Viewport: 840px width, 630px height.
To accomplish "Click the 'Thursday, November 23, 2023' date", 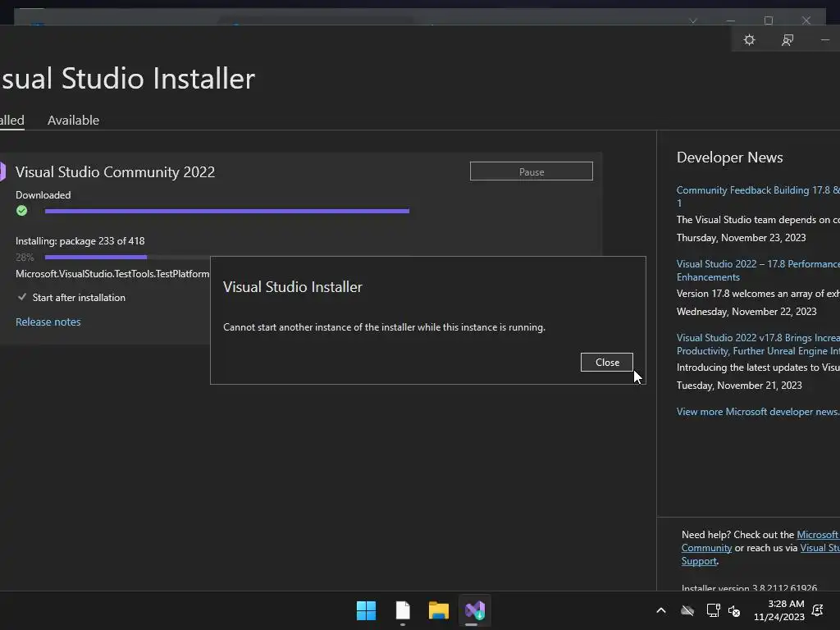I will pos(741,237).
